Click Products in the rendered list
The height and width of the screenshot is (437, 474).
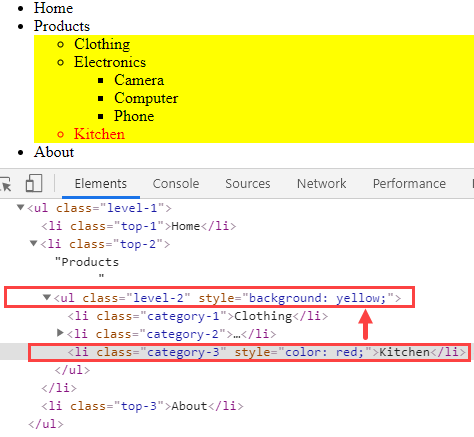coord(62,26)
